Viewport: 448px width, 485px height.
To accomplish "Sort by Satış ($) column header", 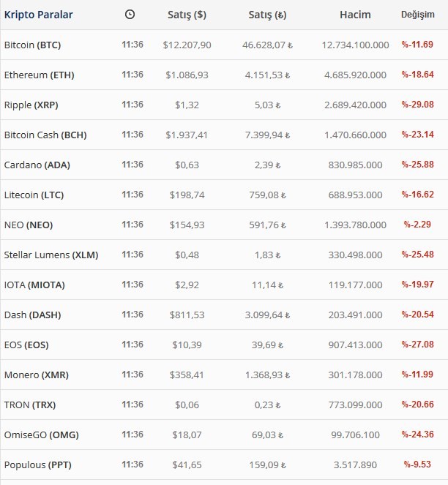I will 187,15.
